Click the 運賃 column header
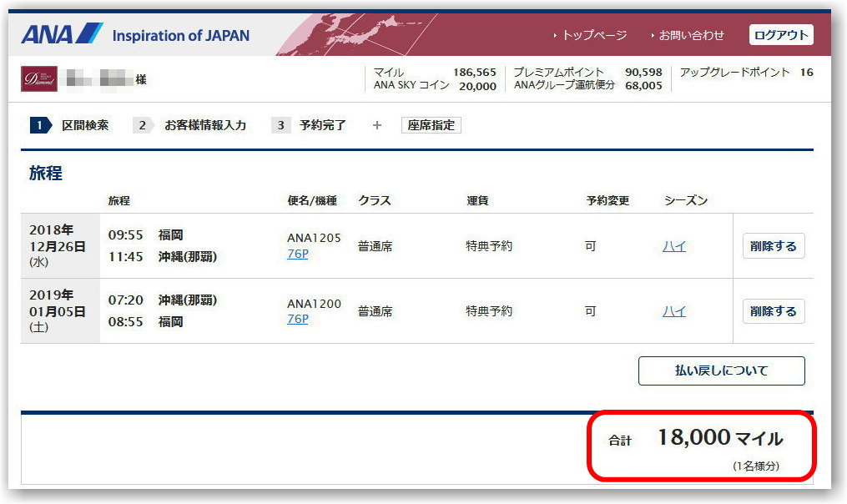847x504 pixels. [x=477, y=201]
